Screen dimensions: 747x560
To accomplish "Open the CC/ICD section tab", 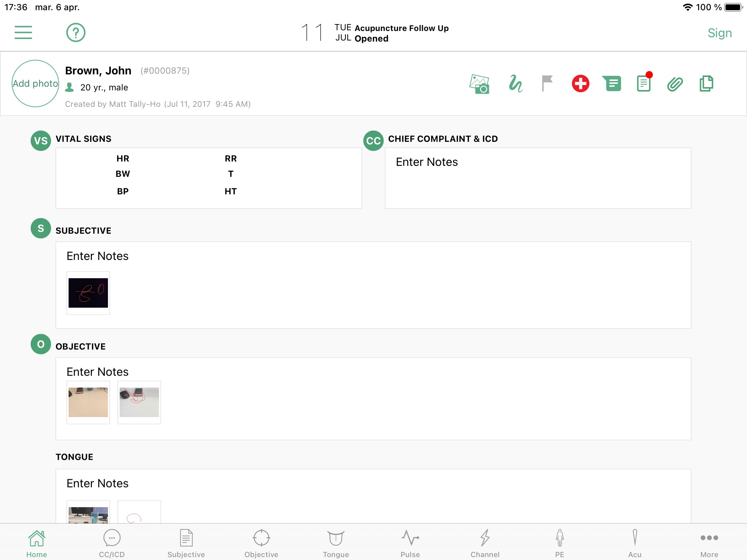I will 112,542.
